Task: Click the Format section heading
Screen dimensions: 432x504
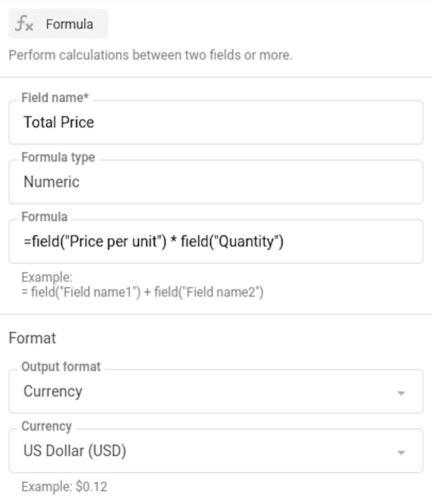Action: (x=32, y=338)
